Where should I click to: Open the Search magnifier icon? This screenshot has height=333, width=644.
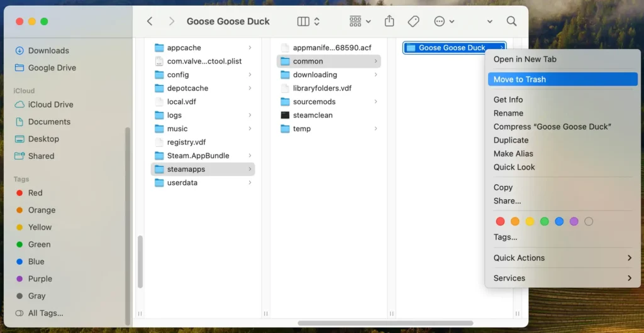[511, 21]
